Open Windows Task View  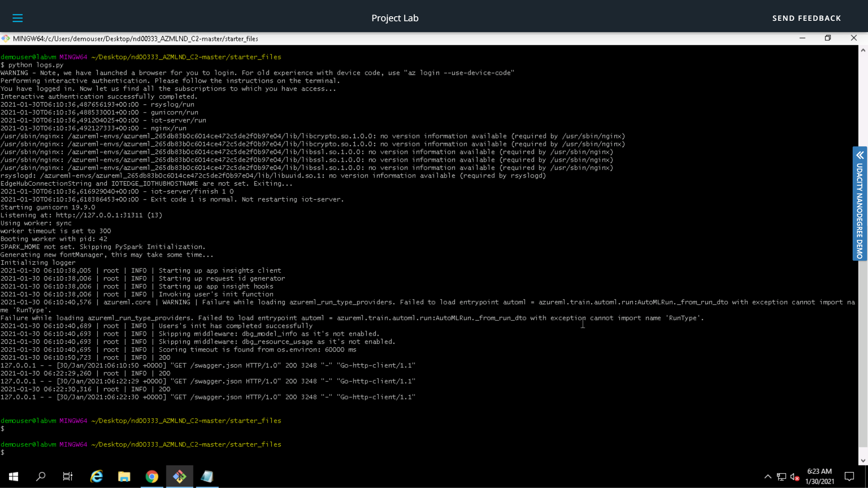[x=67, y=476]
